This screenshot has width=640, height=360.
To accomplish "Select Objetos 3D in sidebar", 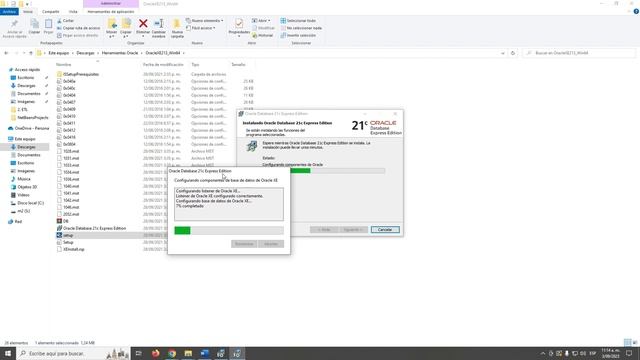I will coord(27,187).
